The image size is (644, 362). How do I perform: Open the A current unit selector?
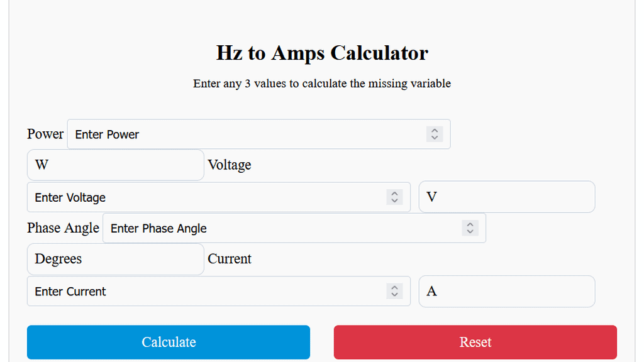tap(507, 291)
